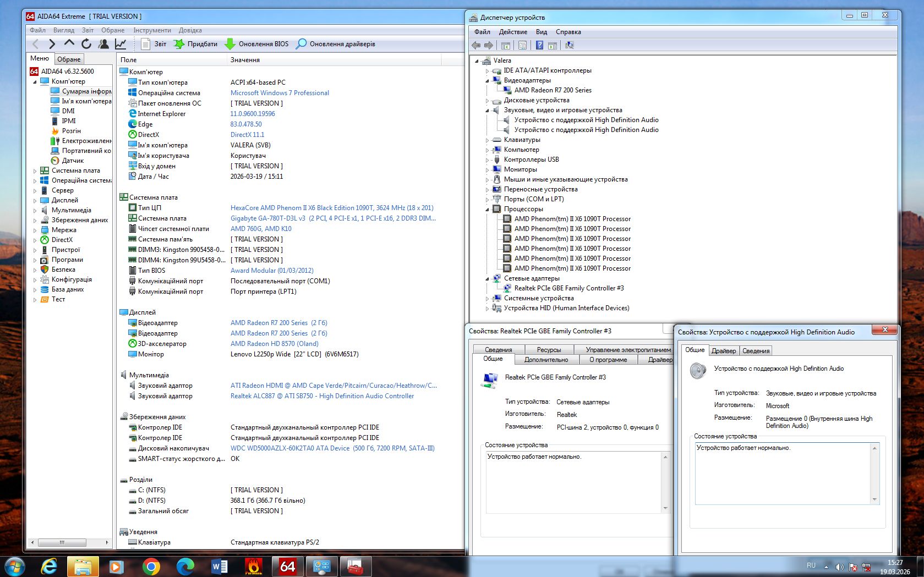Image resolution: width=924 pixels, height=577 pixels.
Task: Click the volume speaker tray icon
Action: pos(839,567)
